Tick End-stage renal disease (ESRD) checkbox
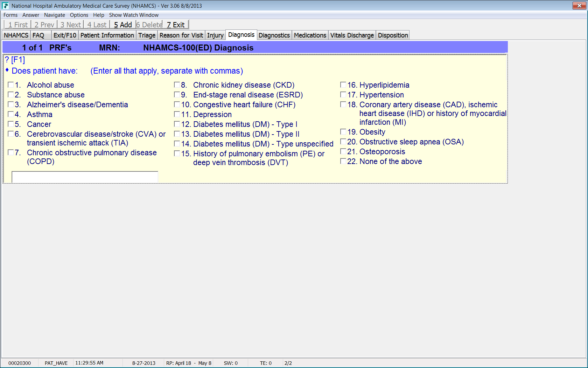Image resolution: width=588 pixels, height=368 pixels. (177, 95)
